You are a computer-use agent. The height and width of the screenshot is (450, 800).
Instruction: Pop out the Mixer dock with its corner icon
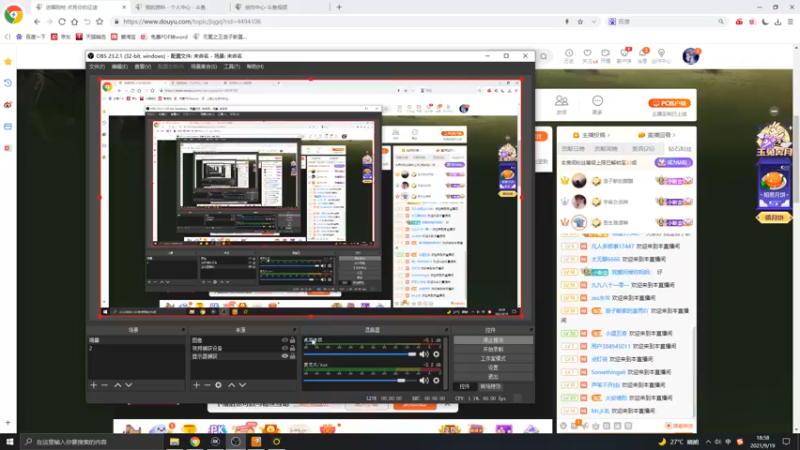[446, 330]
